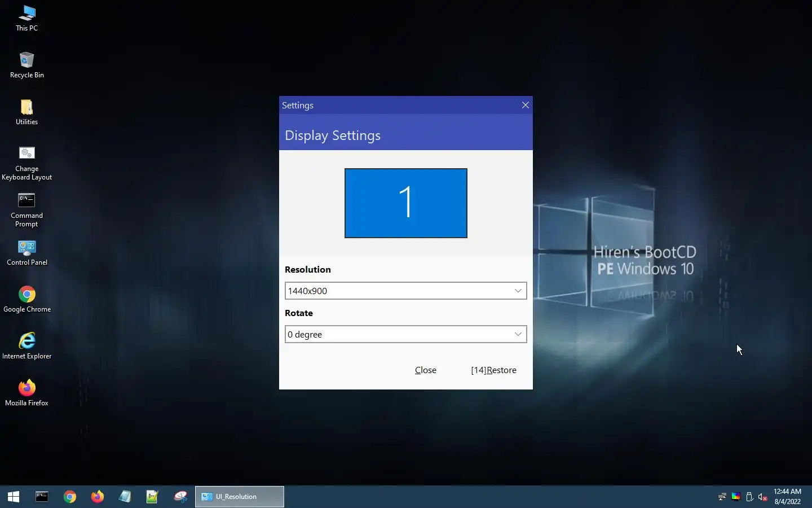Screen dimensions: 812x508
Task: Open the This PC desktop icon
Action: click(x=27, y=18)
